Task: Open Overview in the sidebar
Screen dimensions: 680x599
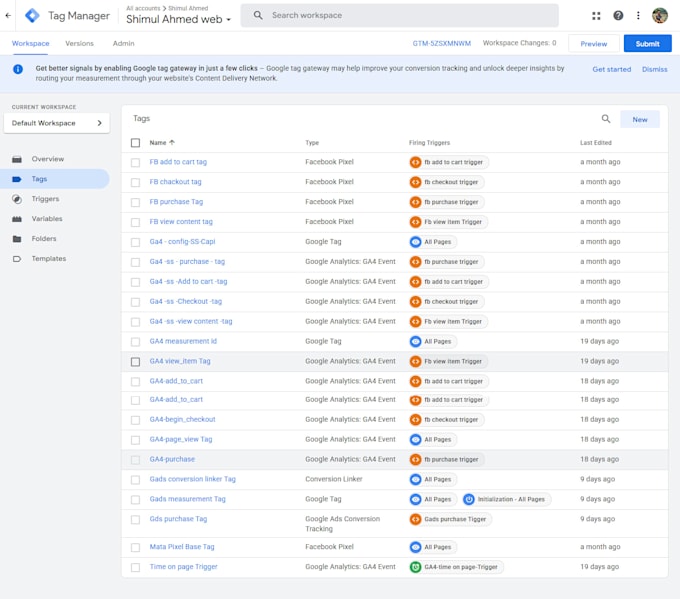Action: point(48,159)
